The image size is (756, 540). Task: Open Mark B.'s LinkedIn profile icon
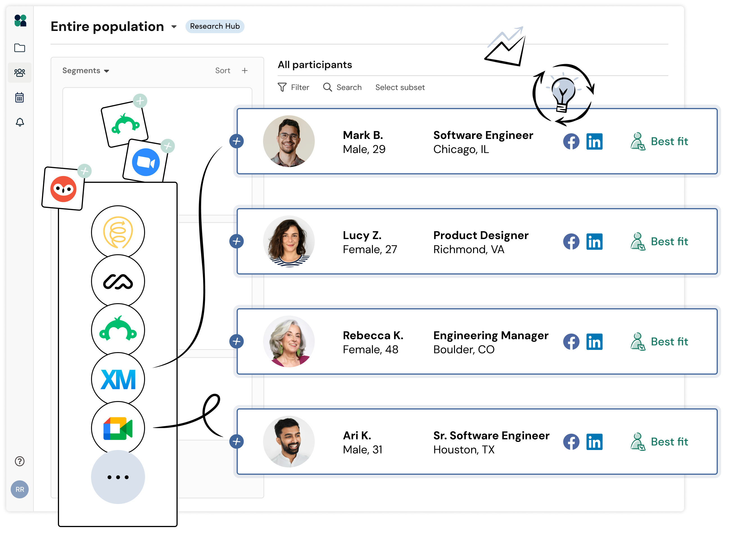(x=594, y=141)
